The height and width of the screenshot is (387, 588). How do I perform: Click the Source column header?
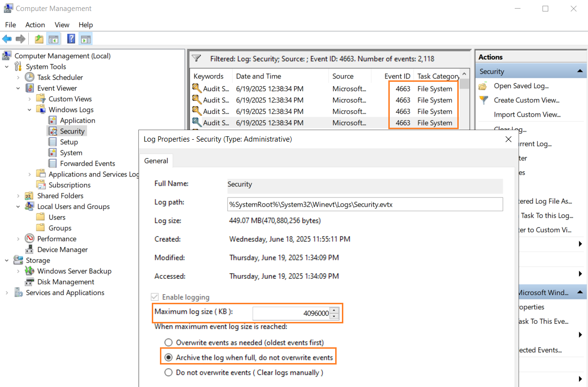351,76
